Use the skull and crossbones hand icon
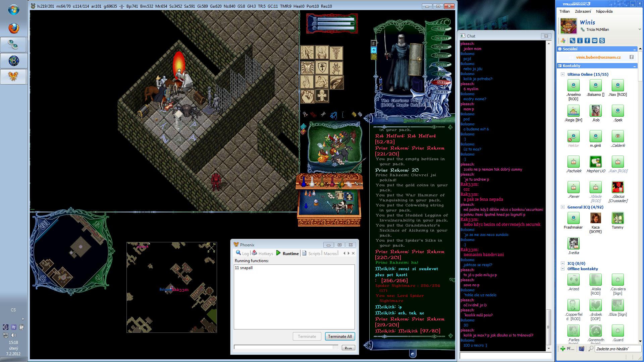The width and height of the screenshot is (644, 362). (x=336, y=67)
